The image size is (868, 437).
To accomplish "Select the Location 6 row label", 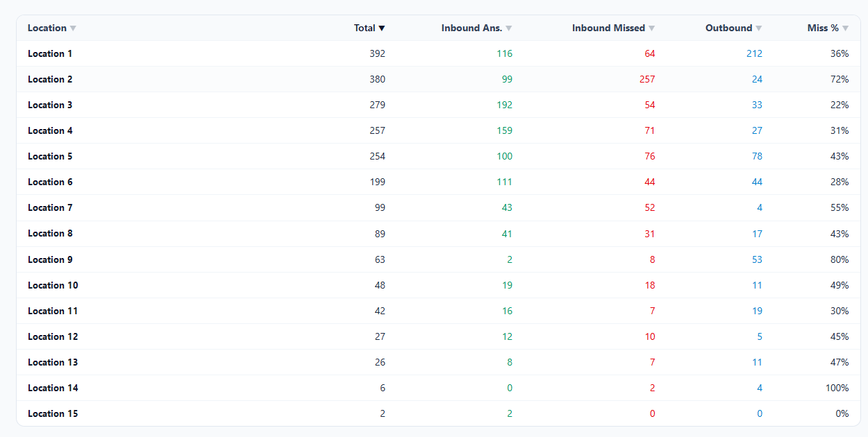I will (x=50, y=182).
